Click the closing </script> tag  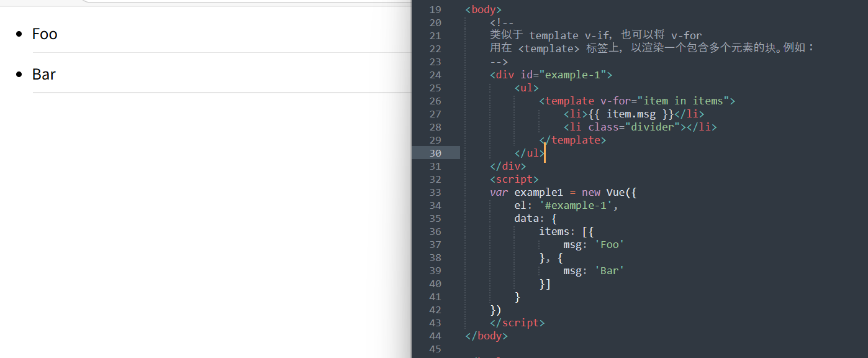(517, 323)
